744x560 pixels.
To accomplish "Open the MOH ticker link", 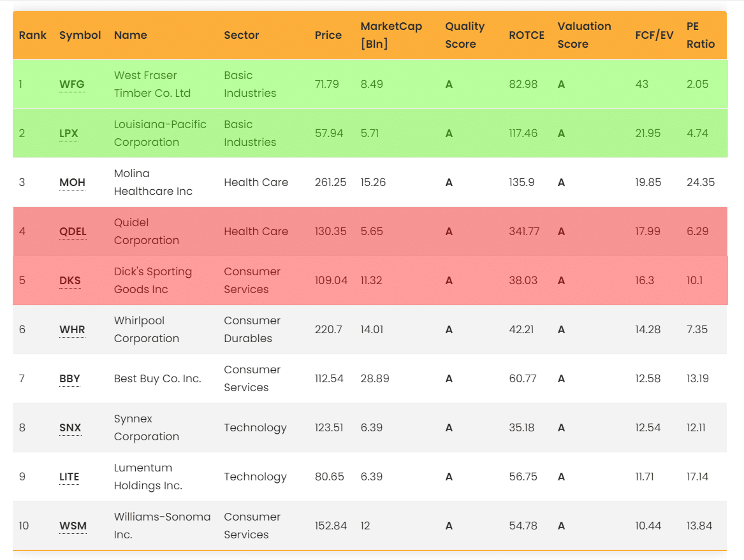I will (72, 183).
